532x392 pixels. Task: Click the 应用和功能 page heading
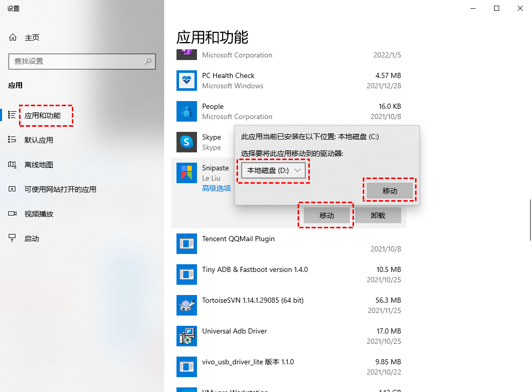212,37
